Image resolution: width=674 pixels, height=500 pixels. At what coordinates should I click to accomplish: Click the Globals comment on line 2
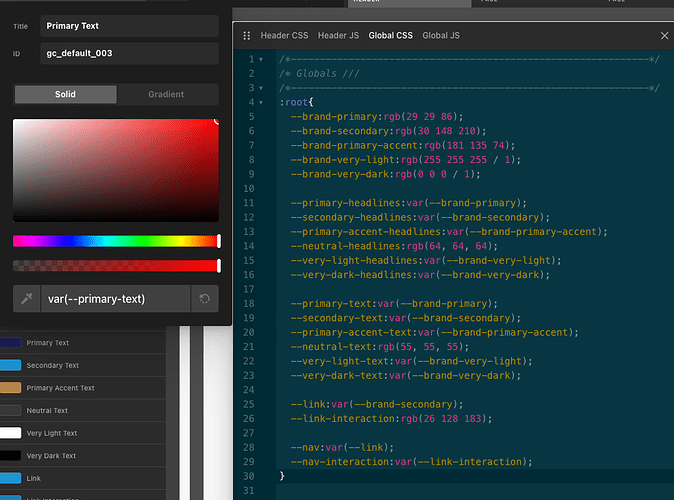click(319, 74)
